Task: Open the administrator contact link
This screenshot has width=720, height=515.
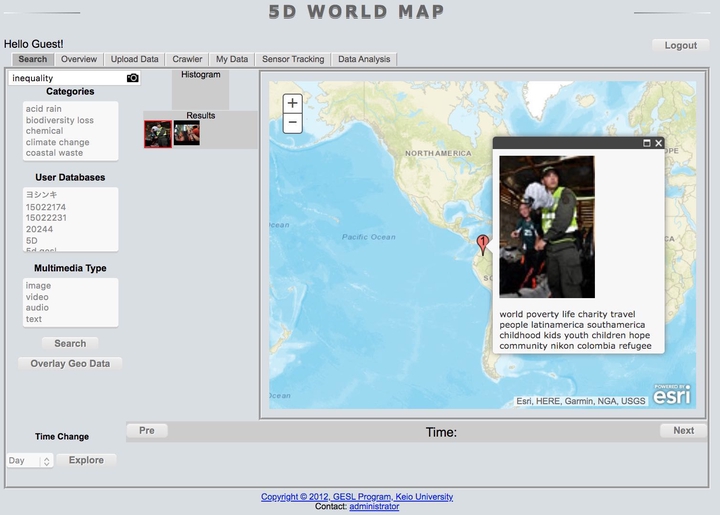Action: (x=374, y=507)
